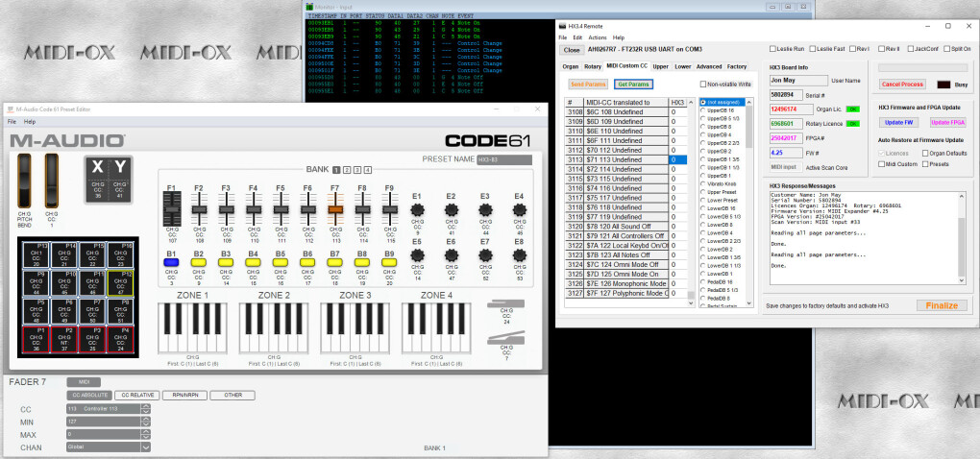Viewport: 980px width, 459px height.
Task: Select encoder knob E7
Action: 485,255
